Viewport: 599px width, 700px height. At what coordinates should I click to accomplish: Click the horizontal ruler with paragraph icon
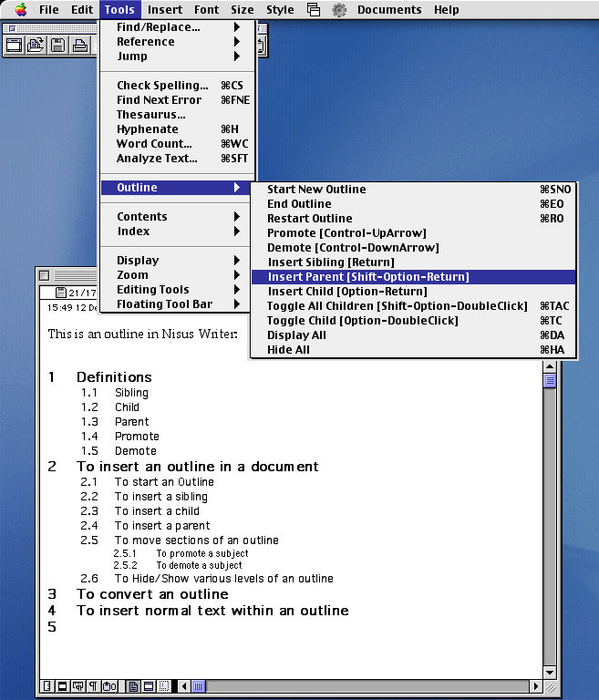(77, 686)
